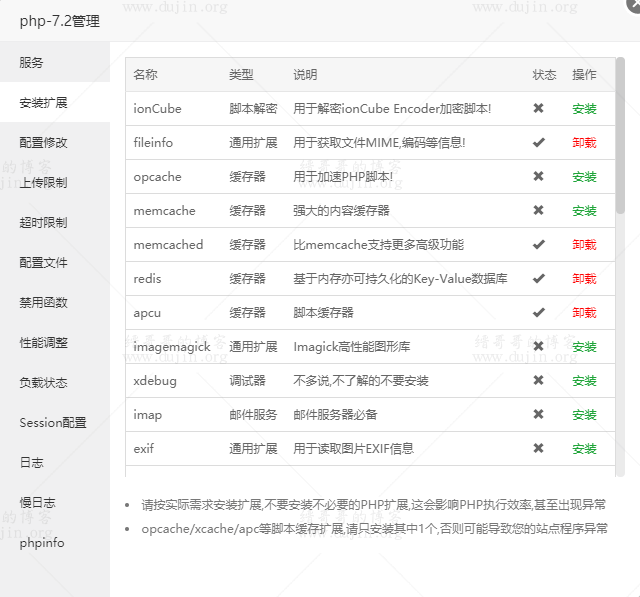Screen dimensions: 640x597
Task: Install the ionCube extension via 安装
Action: pyautogui.click(x=584, y=109)
